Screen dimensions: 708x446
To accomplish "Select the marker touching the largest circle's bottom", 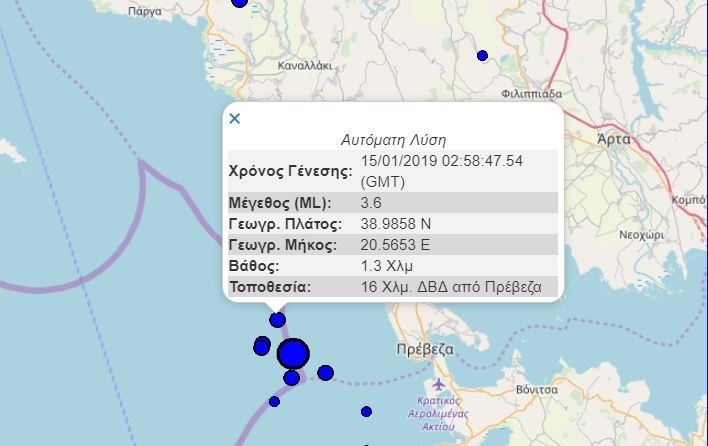I will coord(291,378).
